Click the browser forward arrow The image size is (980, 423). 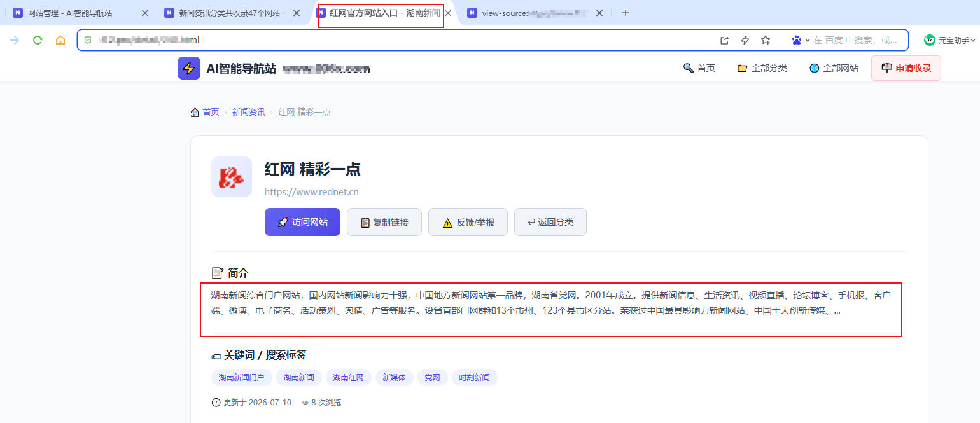coord(15,40)
